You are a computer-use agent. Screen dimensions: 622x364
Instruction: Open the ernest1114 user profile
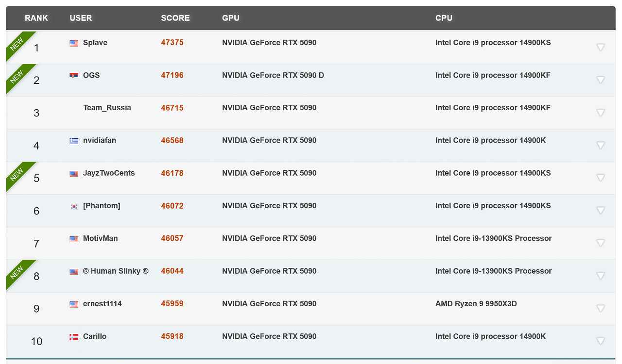coord(103,304)
